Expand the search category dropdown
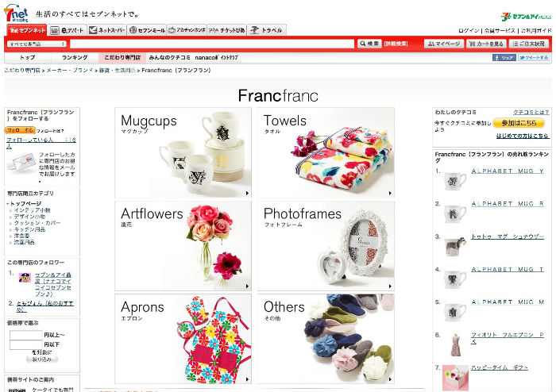The height and width of the screenshot is (392, 556). [37, 44]
